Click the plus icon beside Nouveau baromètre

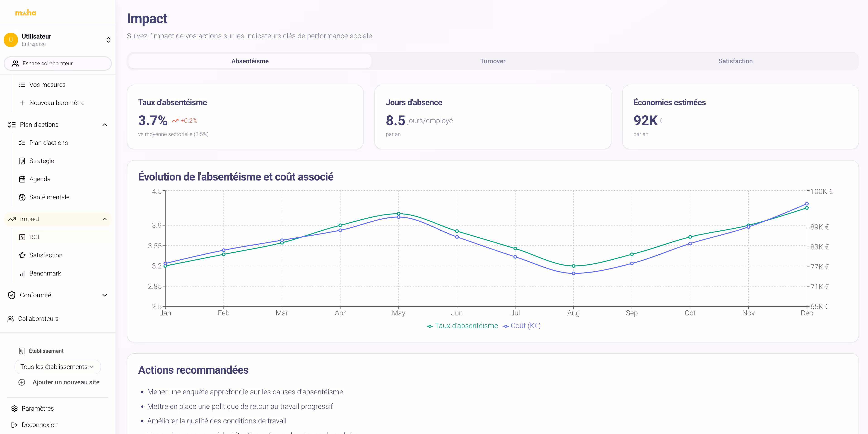click(x=22, y=103)
